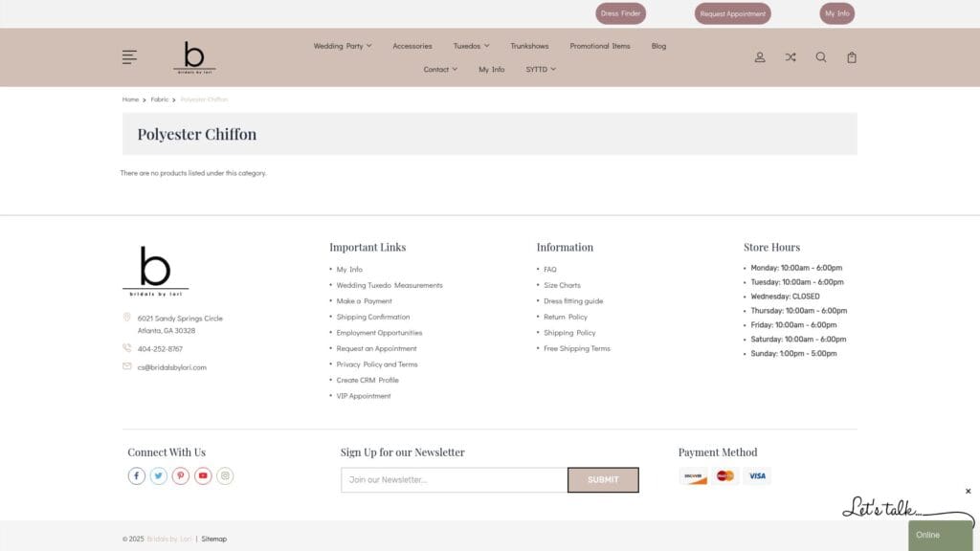Go to the Trunkshows menu item
The width and height of the screenshot is (980, 551).
click(x=529, y=46)
